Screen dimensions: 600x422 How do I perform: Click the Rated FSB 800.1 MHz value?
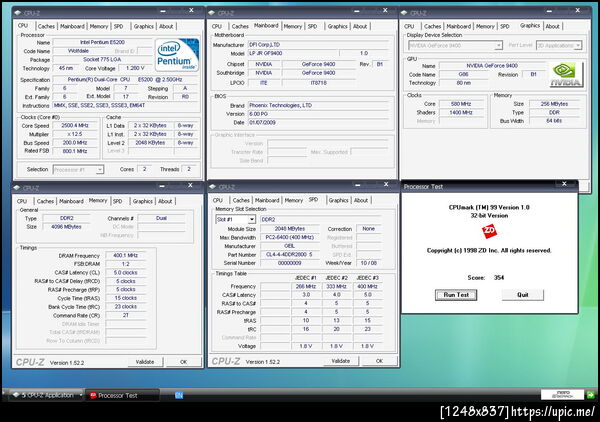click(x=75, y=152)
